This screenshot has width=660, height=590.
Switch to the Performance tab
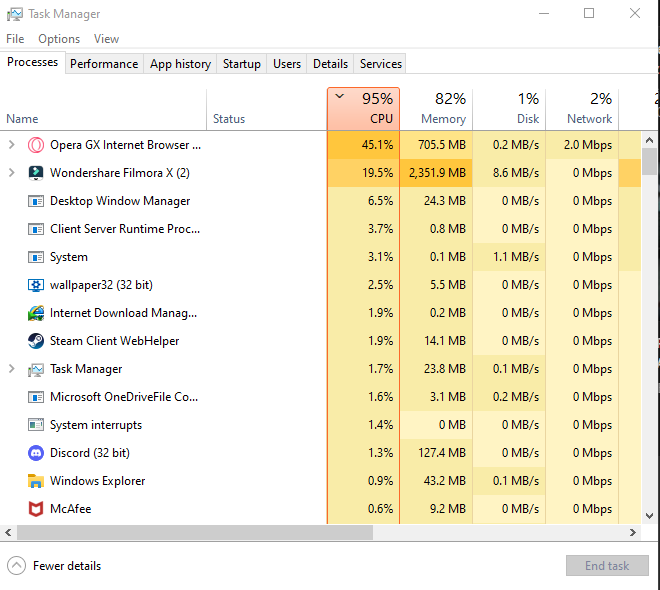[104, 64]
